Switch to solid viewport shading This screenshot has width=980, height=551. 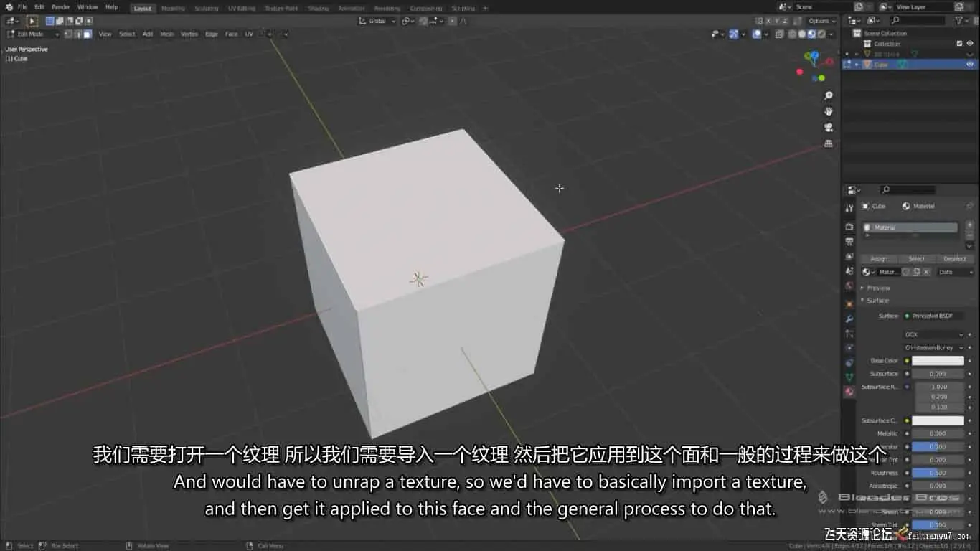(x=802, y=34)
